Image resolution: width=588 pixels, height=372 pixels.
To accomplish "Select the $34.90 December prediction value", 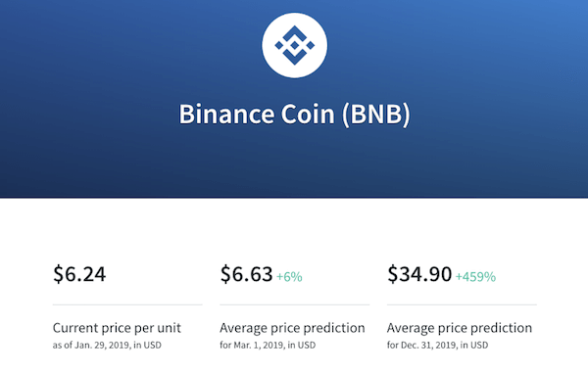I will click(419, 274).
